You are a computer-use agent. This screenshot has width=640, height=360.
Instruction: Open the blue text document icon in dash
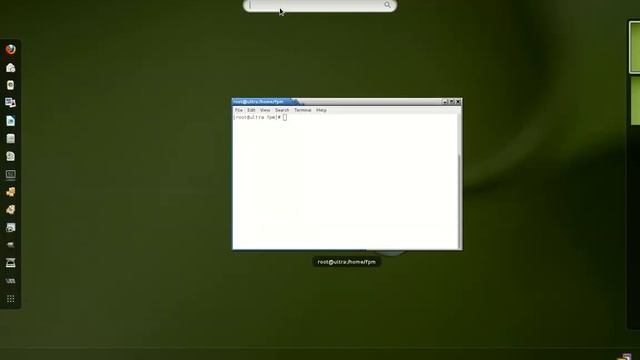point(11,121)
